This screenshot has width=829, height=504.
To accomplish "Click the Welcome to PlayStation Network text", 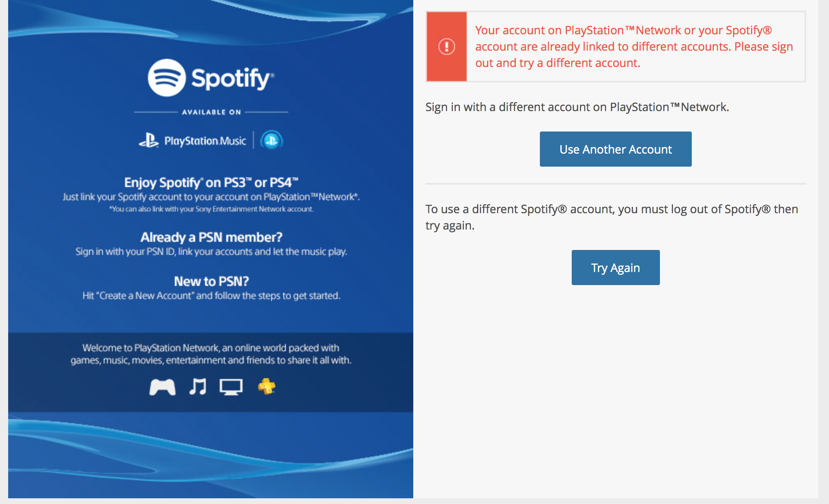I will click(211, 354).
